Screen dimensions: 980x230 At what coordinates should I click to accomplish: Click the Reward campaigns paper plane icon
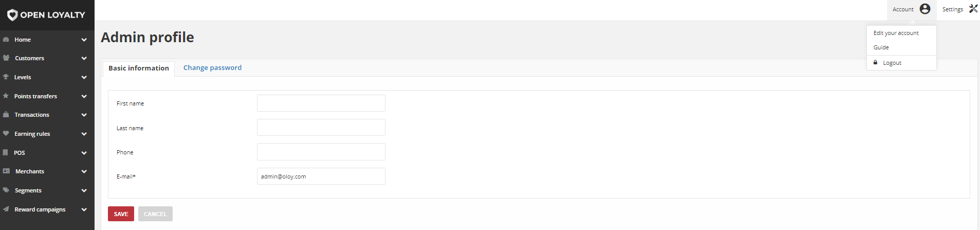point(6,209)
